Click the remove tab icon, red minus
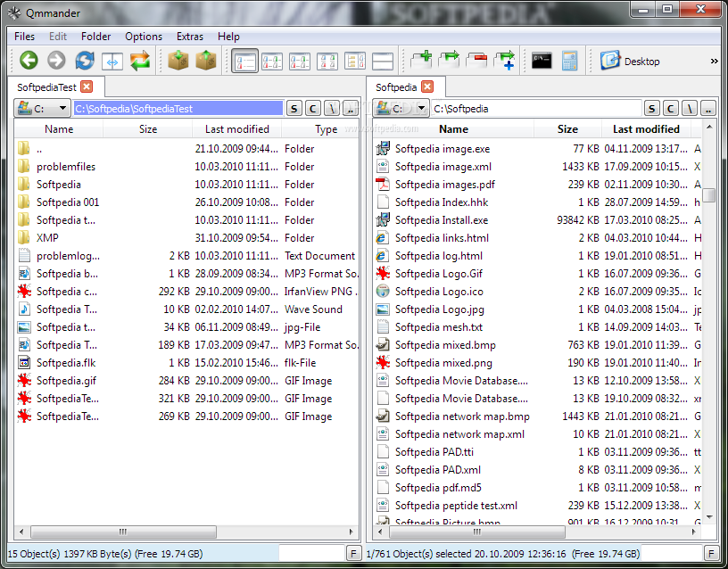The height and width of the screenshot is (569, 728). (x=476, y=61)
